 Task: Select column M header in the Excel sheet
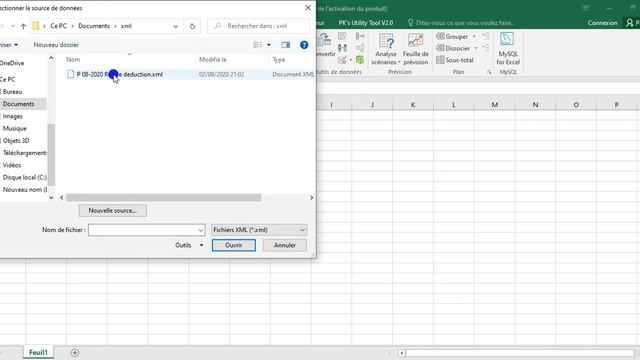494,105
